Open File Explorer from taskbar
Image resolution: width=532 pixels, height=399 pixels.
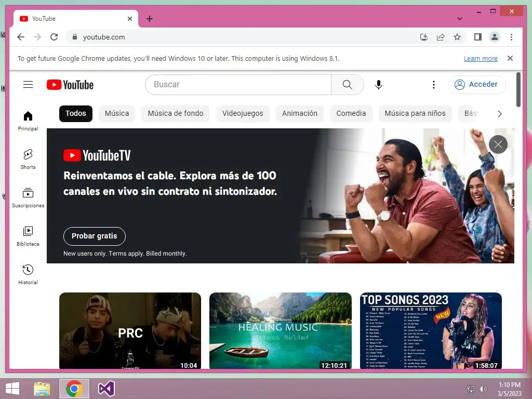click(x=42, y=389)
